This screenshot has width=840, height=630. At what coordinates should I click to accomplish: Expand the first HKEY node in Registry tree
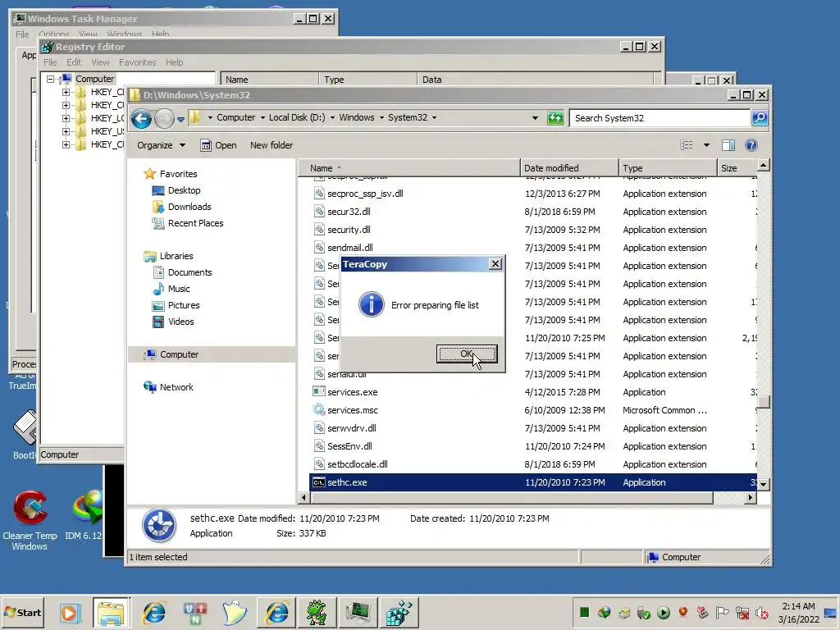pyautogui.click(x=66, y=92)
